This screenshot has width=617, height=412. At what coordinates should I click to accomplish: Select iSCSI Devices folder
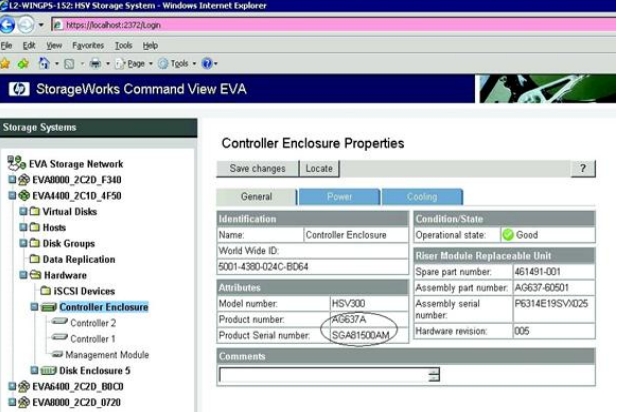tap(84, 291)
